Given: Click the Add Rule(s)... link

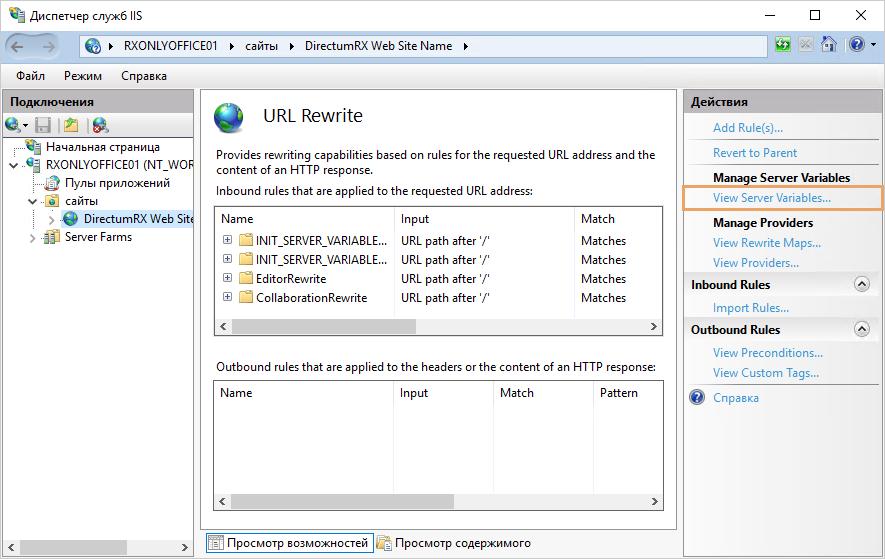Looking at the screenshot, I should click(x=747, y=128).
